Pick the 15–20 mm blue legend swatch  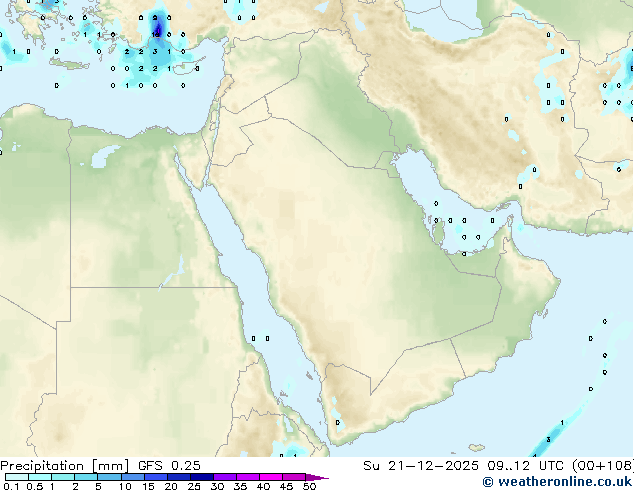[x=155, y=477]
